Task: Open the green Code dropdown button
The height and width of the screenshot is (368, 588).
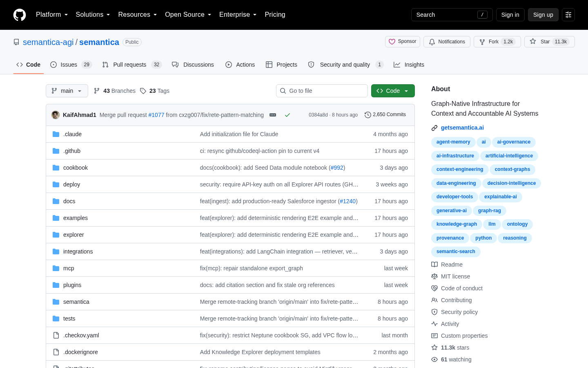Action: [393, 91]
